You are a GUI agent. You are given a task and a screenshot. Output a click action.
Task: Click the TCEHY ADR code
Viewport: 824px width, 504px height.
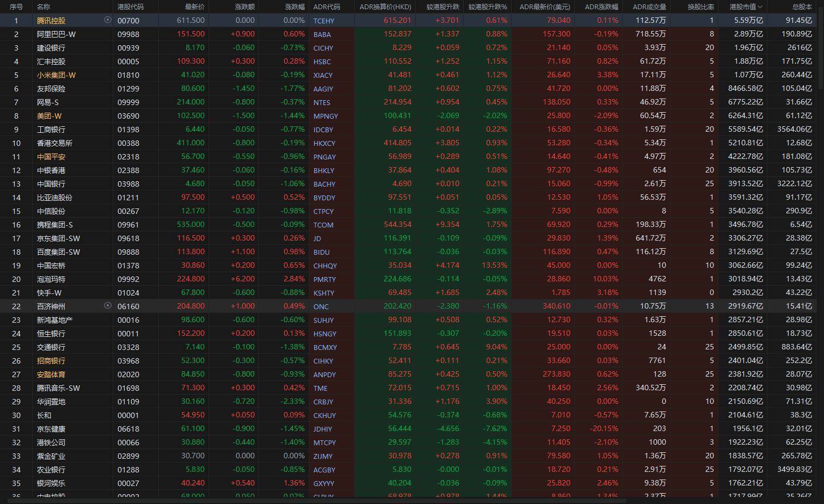324,20
